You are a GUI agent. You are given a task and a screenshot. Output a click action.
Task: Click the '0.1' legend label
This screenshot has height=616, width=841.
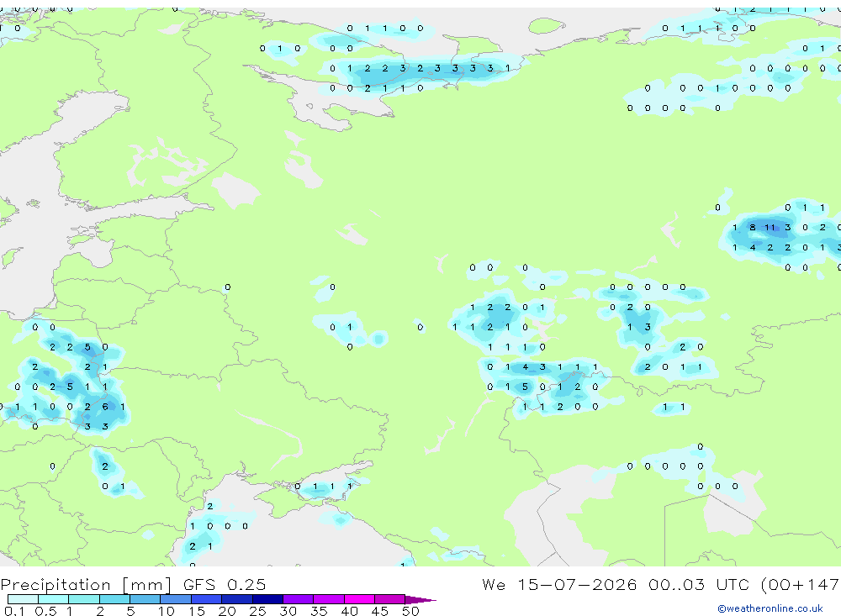[x=14, y=611]
